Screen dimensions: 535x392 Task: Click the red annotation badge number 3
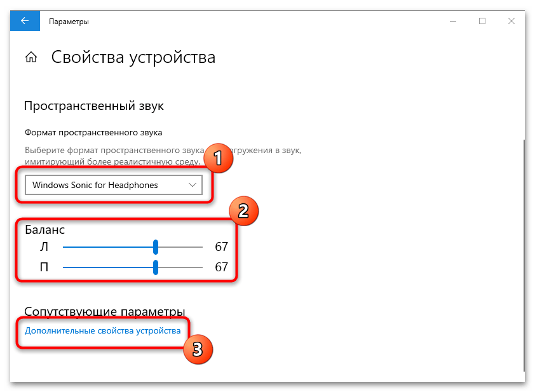point(198,349)
